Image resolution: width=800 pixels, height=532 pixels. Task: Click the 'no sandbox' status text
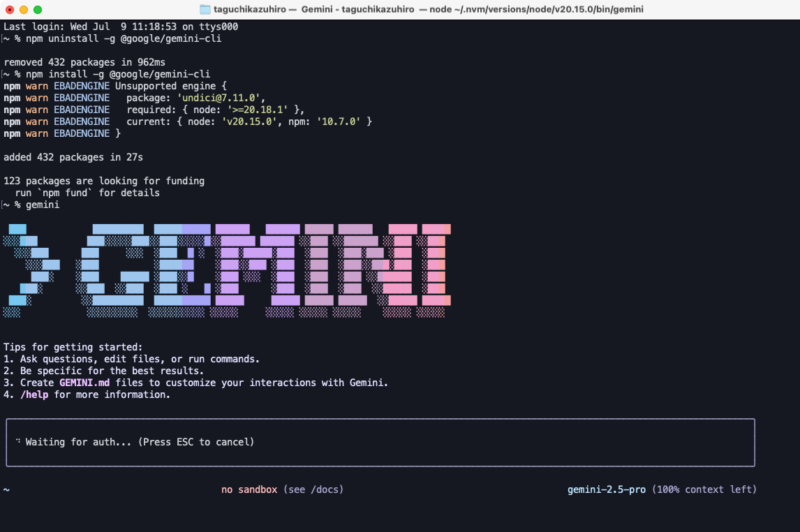pyautogui.click(x=249, y=489)
